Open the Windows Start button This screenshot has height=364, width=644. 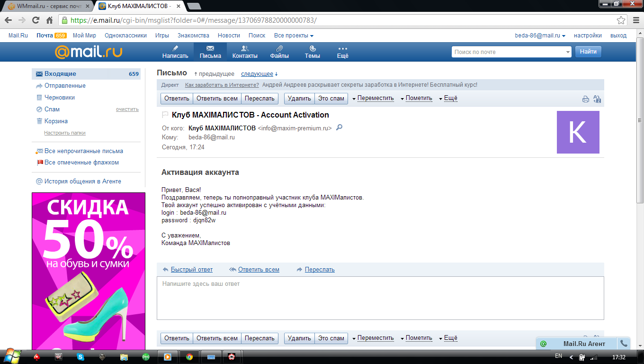[x=12, y=356]
